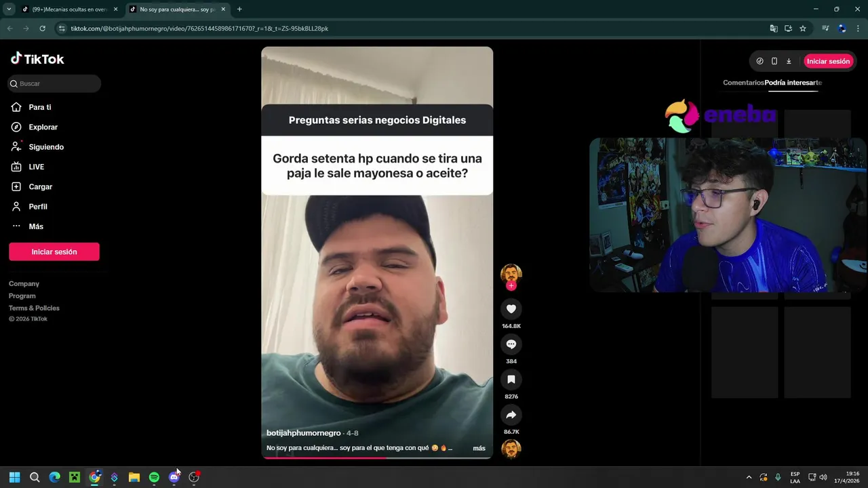Screen dimensions: 868x488
Task: Click the TikTok coin icon beside the phone icon
Action: [759, 61]
